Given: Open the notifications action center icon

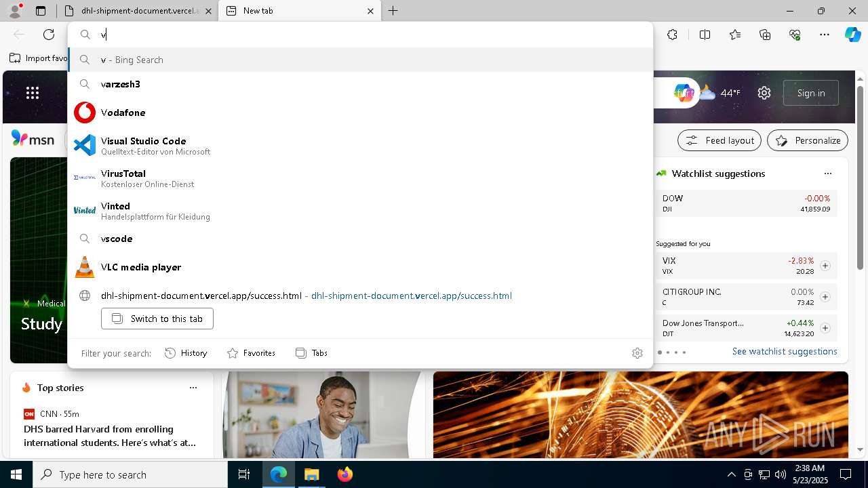Looking at the screenshot, I should 846,474.
